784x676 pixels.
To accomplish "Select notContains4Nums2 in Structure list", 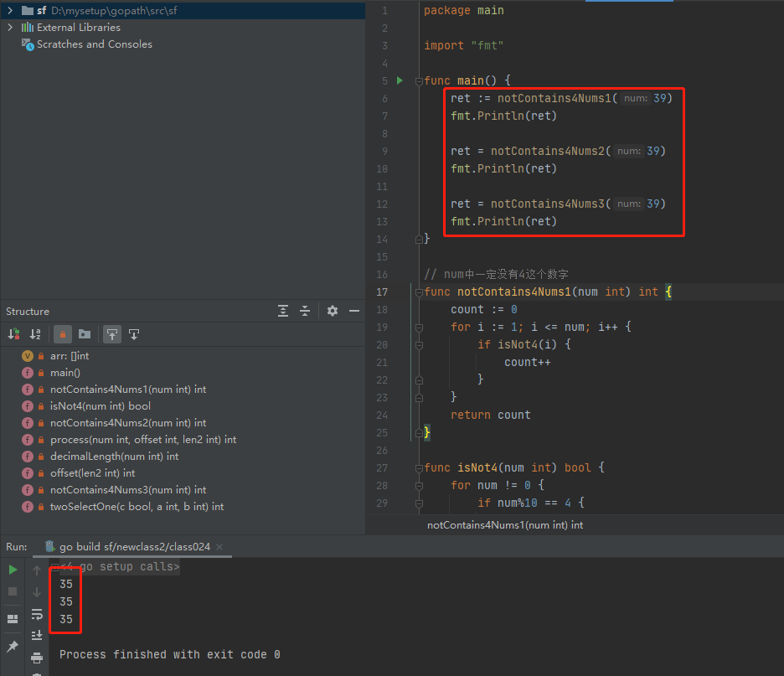I will 128,422.
